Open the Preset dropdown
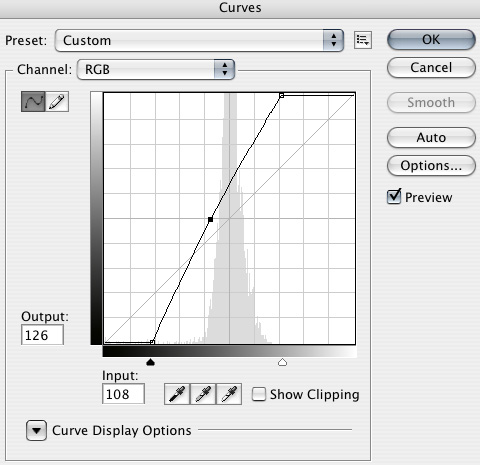This screenshot has height=465, width=480. (x=199, y=40)
